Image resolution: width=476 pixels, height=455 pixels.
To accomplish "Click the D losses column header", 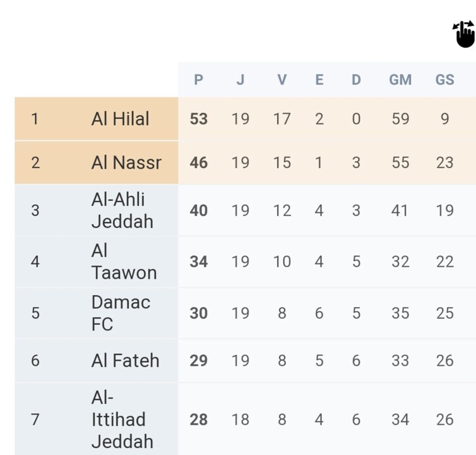I will coord(356,80).
